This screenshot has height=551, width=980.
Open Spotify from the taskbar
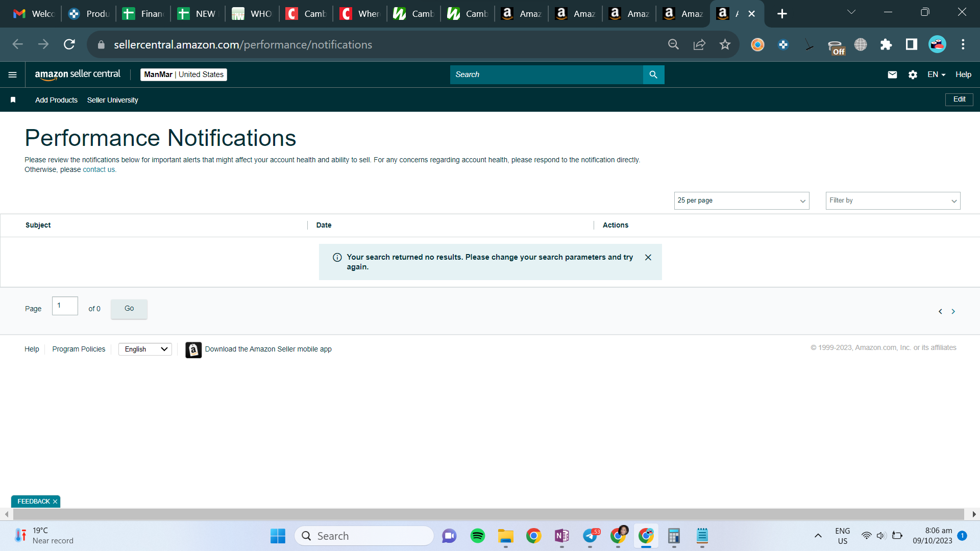478,536
